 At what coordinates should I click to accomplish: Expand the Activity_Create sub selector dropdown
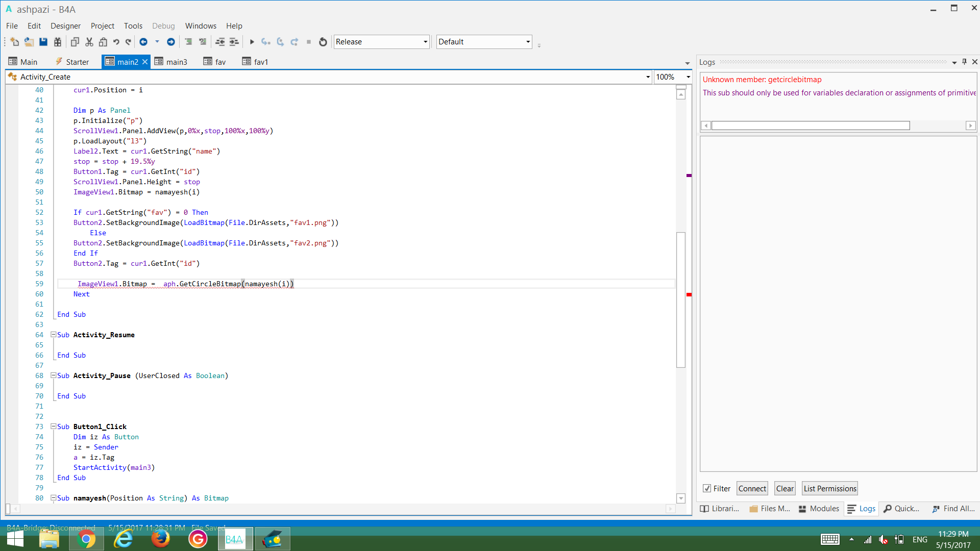click(x=648, y=77)
